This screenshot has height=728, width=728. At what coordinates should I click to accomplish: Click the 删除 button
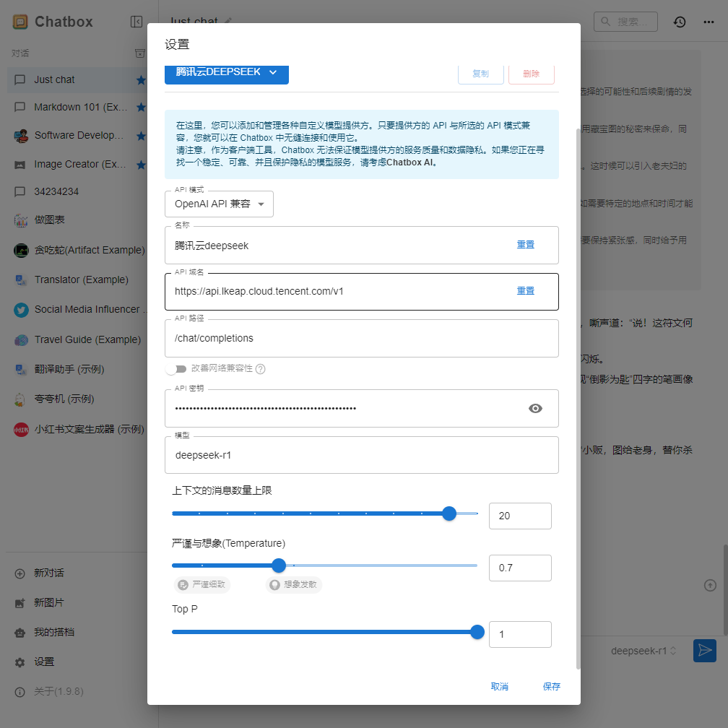point(531,74)
